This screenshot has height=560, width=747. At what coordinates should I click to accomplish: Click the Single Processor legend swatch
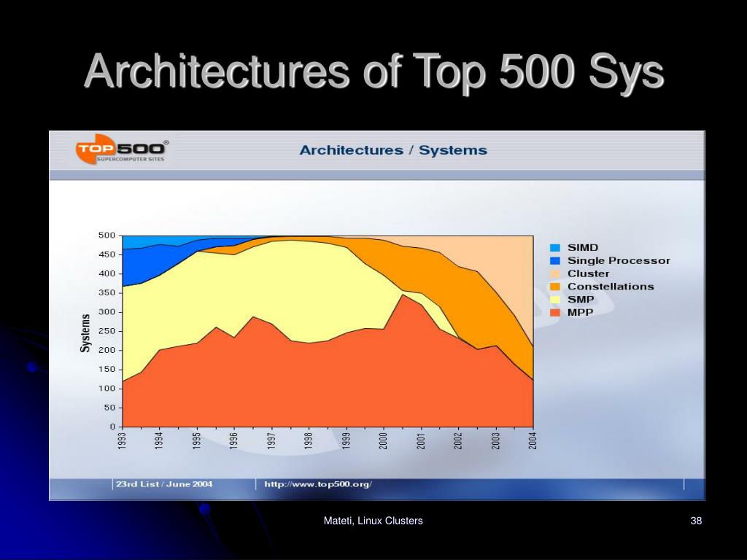[555, 260]
